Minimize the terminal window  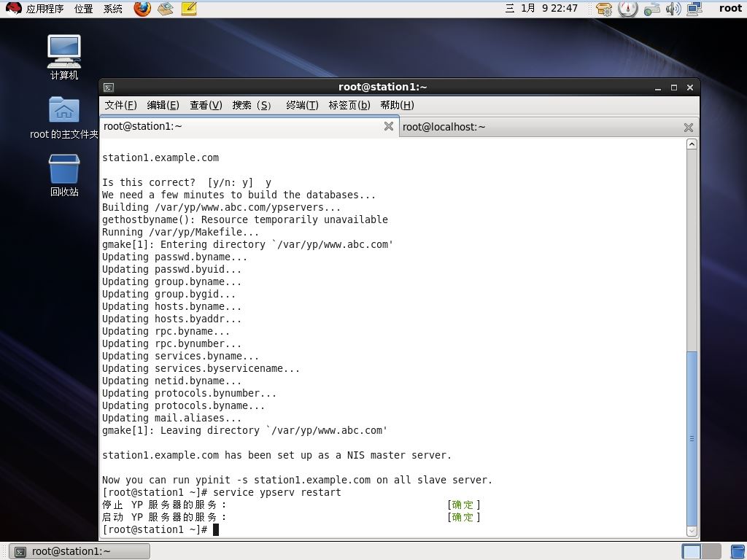658,87
